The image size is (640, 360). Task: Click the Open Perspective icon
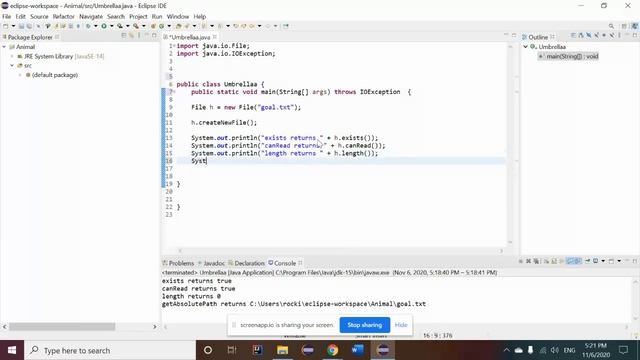click(624, 26)
